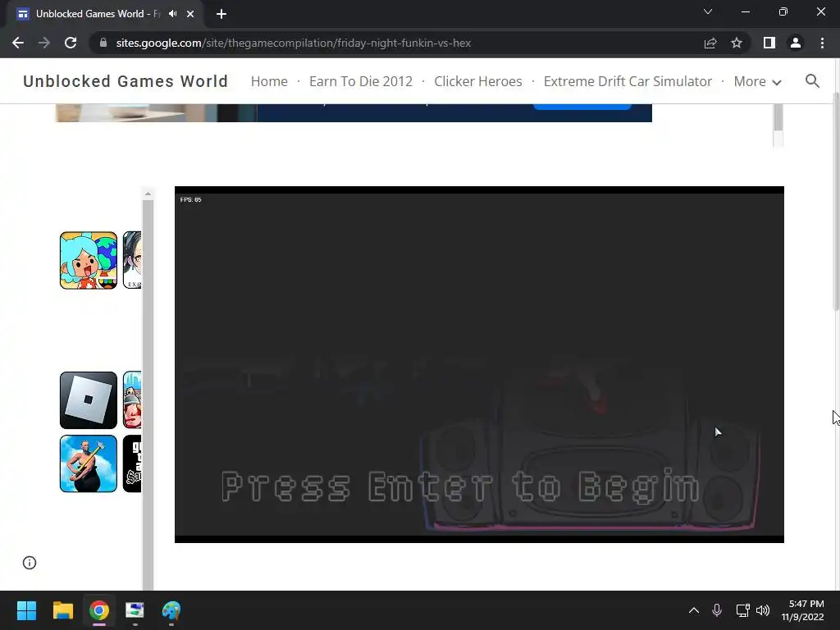The height and width of the screenshot is (630, 840).
Task: Click Chrome icon in taskbar
Action: tap(99, 610)
